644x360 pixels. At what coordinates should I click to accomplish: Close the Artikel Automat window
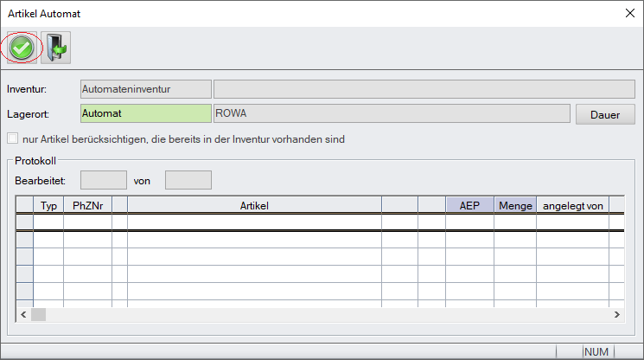click(x=628, y=12)
